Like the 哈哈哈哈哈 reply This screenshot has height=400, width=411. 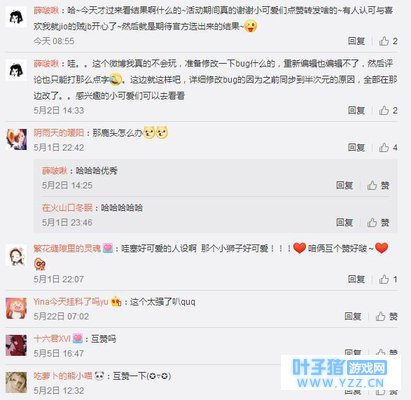tap(378, 222)
